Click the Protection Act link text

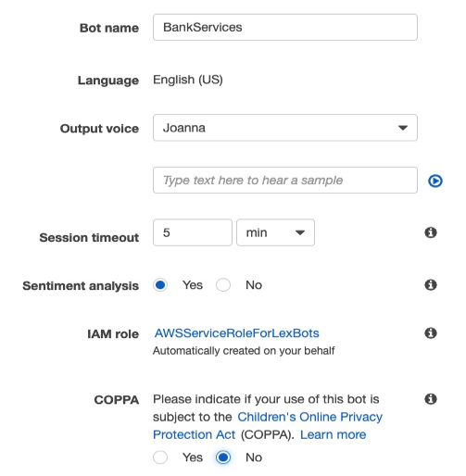pos(194,434)
